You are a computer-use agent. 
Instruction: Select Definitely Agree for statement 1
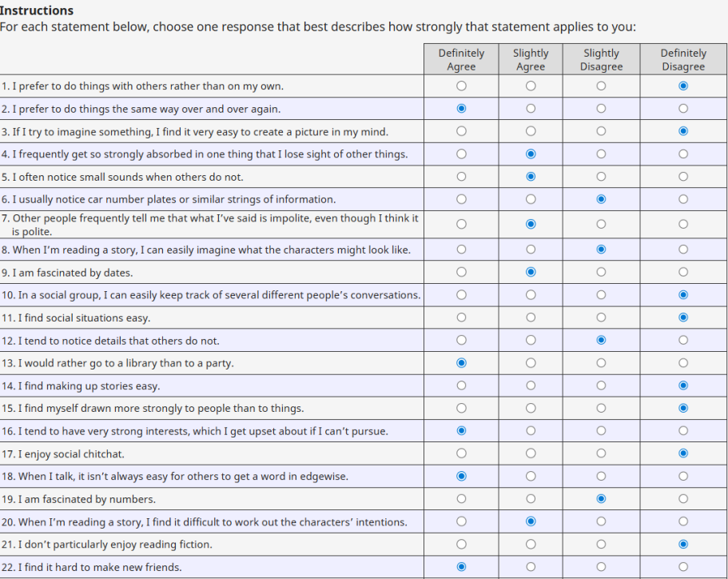(x=461, y=86)
